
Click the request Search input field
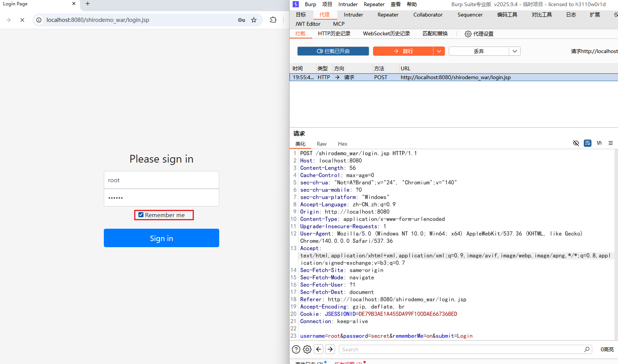coord(461,349)
